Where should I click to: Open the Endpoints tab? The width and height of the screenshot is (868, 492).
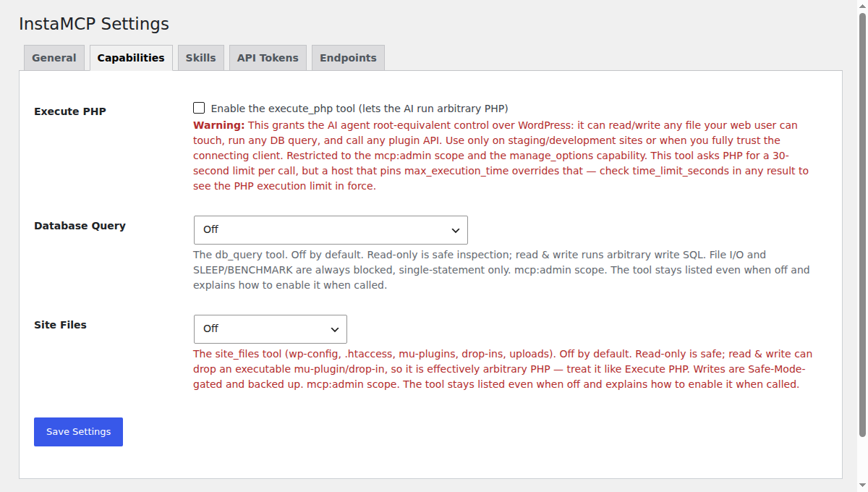tap(348, 58)
